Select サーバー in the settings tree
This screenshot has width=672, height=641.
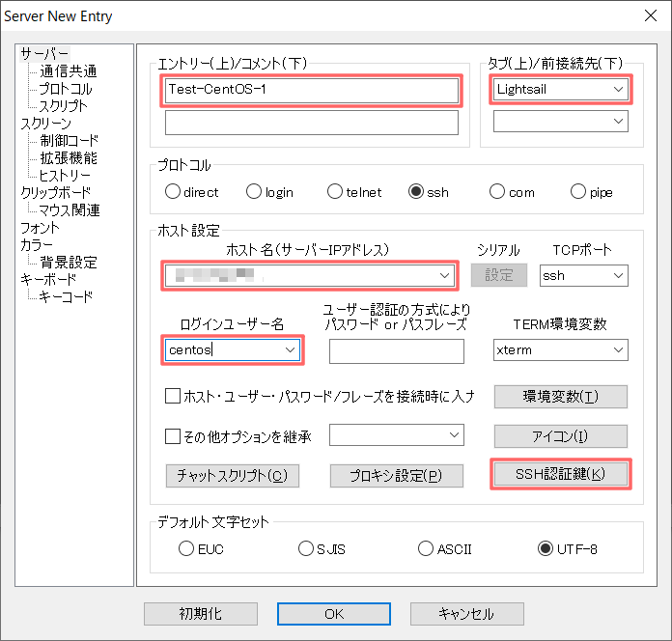tap(44, 54)
